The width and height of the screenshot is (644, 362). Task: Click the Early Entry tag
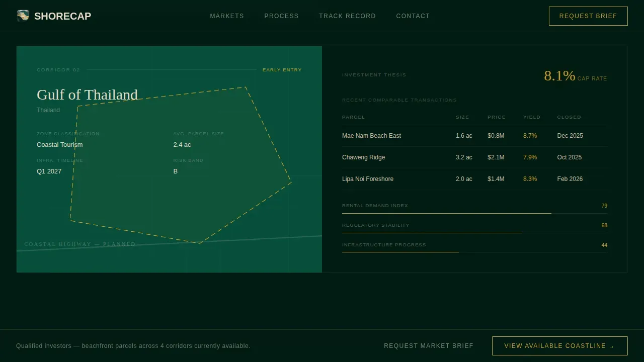click(282, 70)
